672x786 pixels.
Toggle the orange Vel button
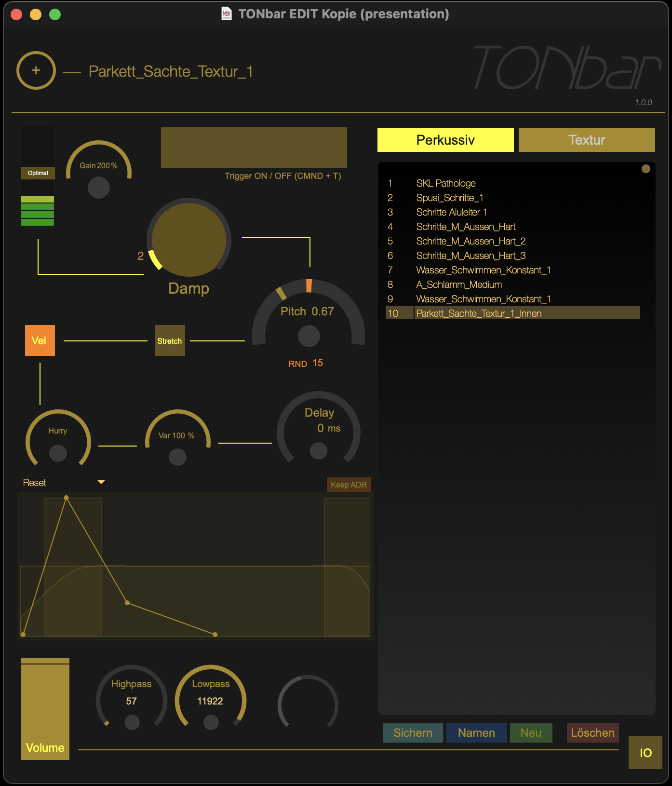coord(40,340)
